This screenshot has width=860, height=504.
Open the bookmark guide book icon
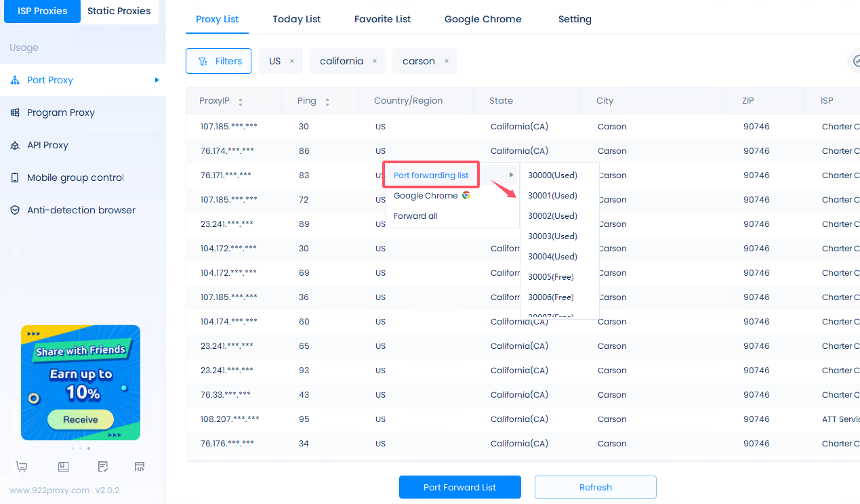[x=63, y=467]
